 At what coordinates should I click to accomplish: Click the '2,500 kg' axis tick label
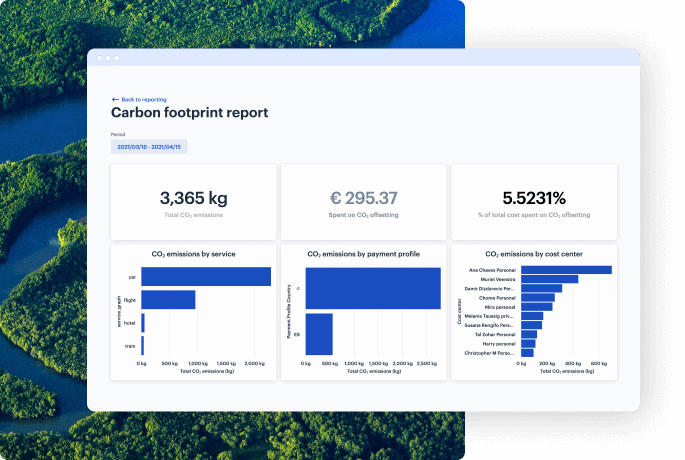coord(427,363)
